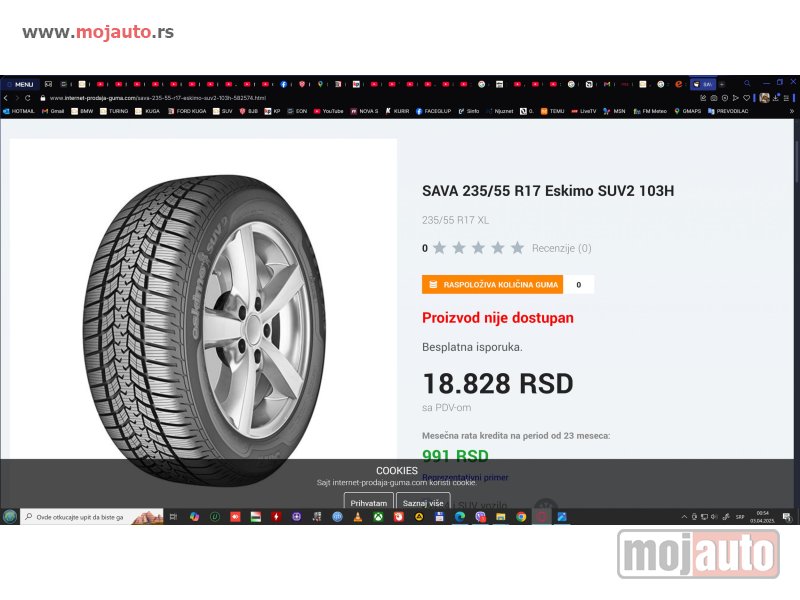
Task: Switch to the Facebook tab
Action: 283,84
